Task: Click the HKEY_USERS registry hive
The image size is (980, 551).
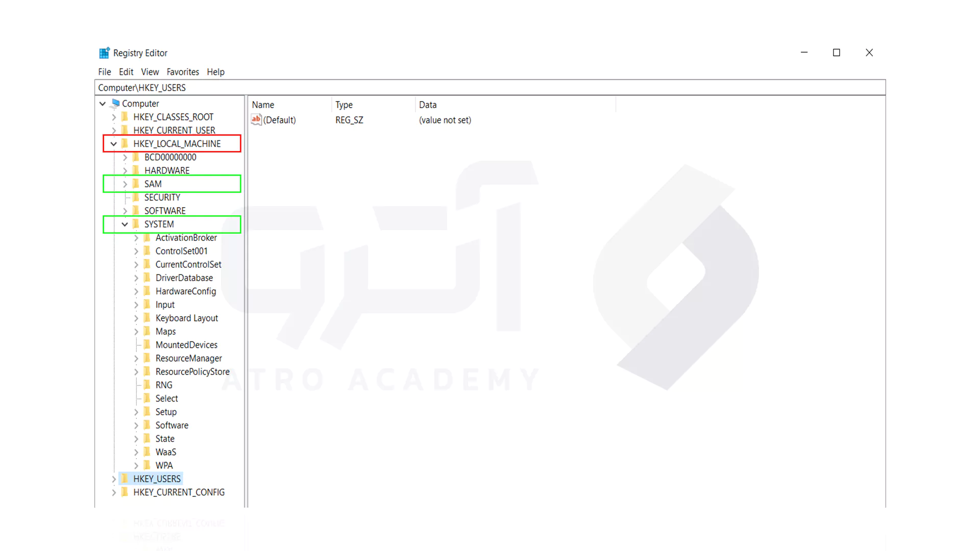Action: [158, 479]
